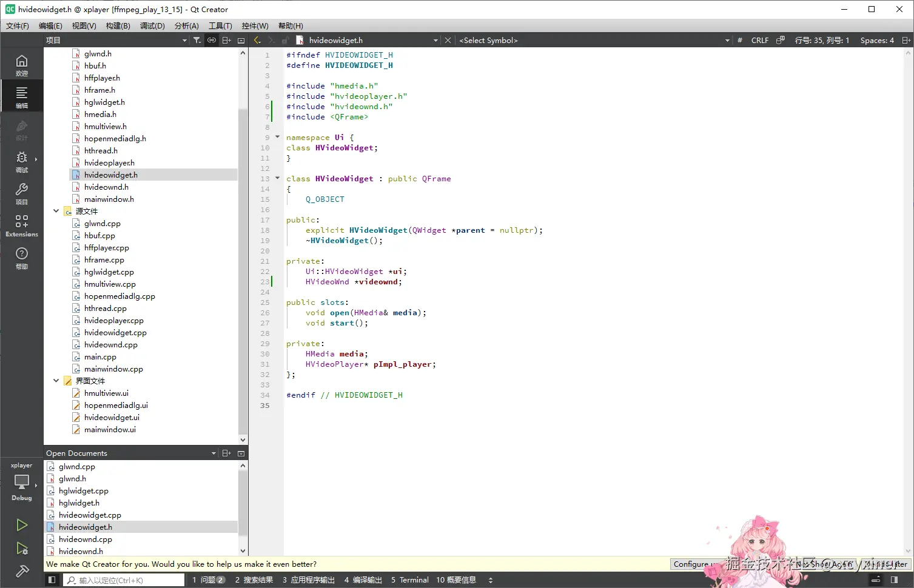Click the CRLF line ending button
The image size is (914, 588).
click(759, 40)
